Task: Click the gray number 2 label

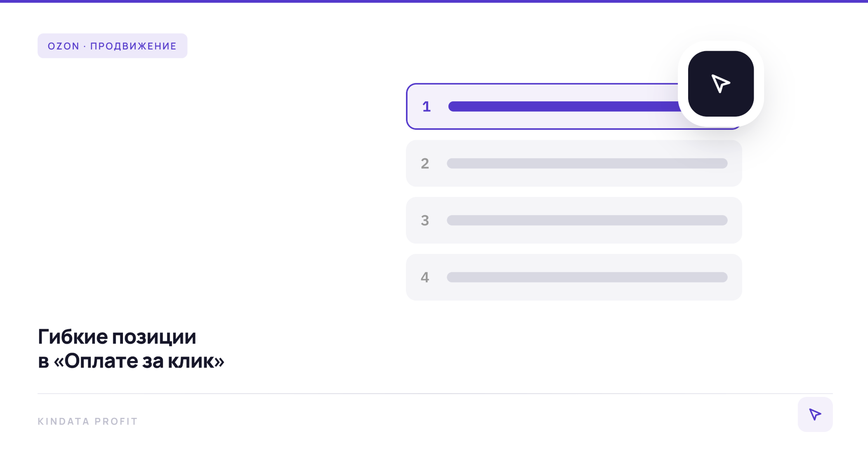Action: 425,164
